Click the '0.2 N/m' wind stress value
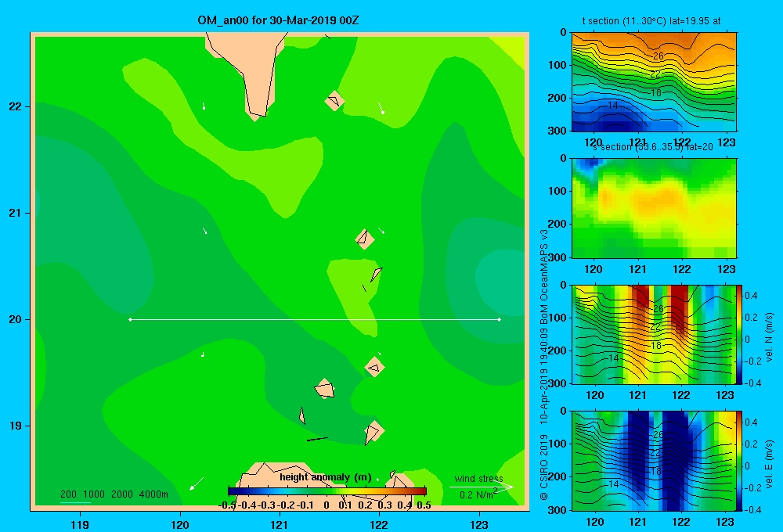Viewport: 783px width, 532px height. click(x=477, y=494)
